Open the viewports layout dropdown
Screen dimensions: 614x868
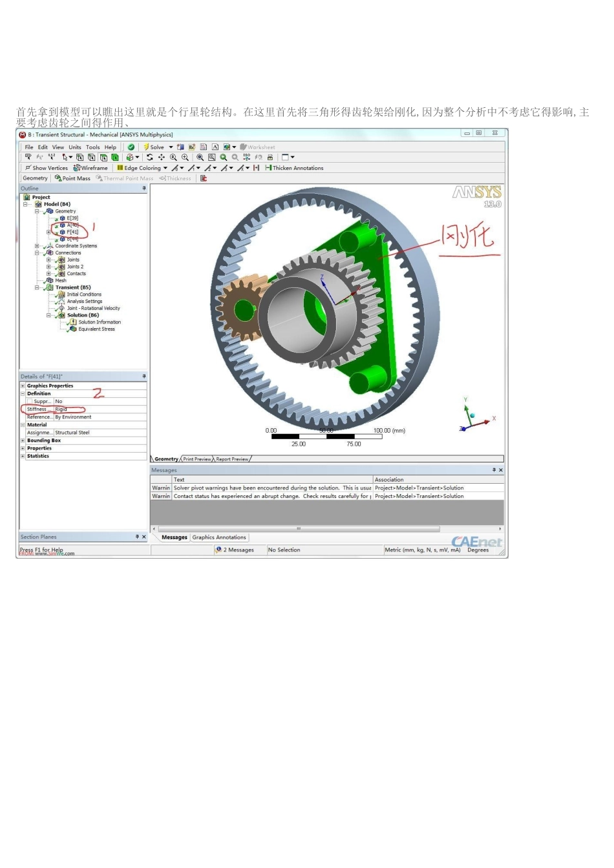point(292,157)
